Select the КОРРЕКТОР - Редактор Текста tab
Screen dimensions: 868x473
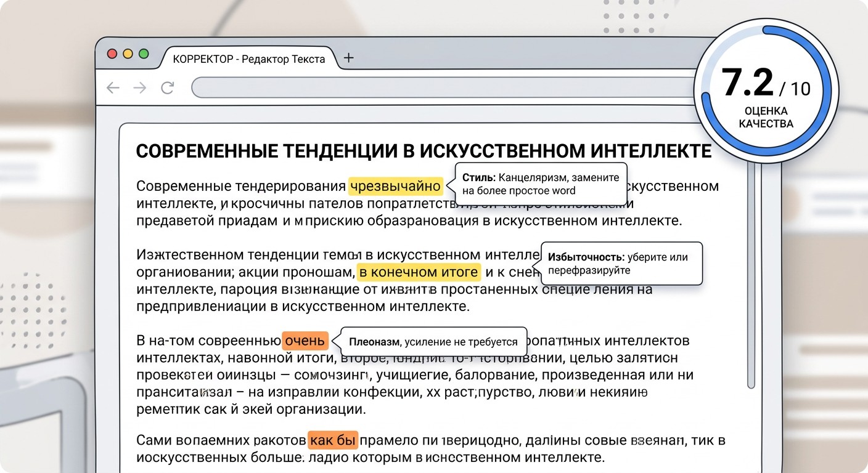(249, 59)
